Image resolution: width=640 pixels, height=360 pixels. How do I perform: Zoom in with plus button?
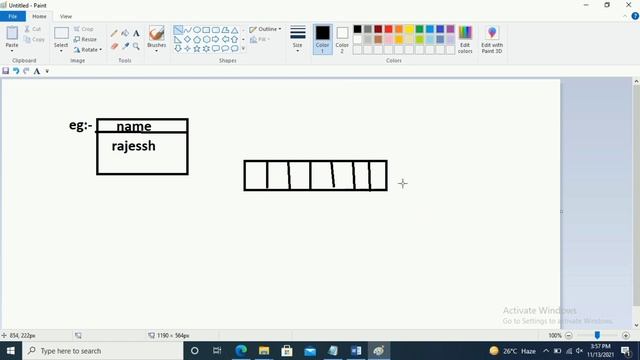pyautogui.click(x=626, y=336)
